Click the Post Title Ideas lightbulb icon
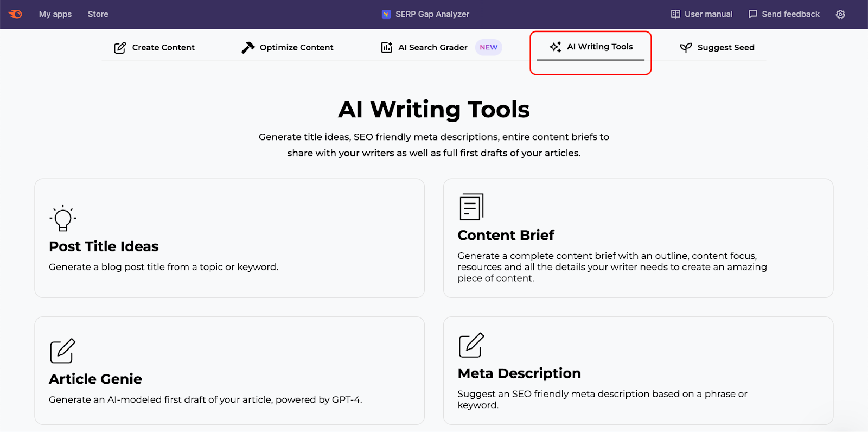 [63, 218]
